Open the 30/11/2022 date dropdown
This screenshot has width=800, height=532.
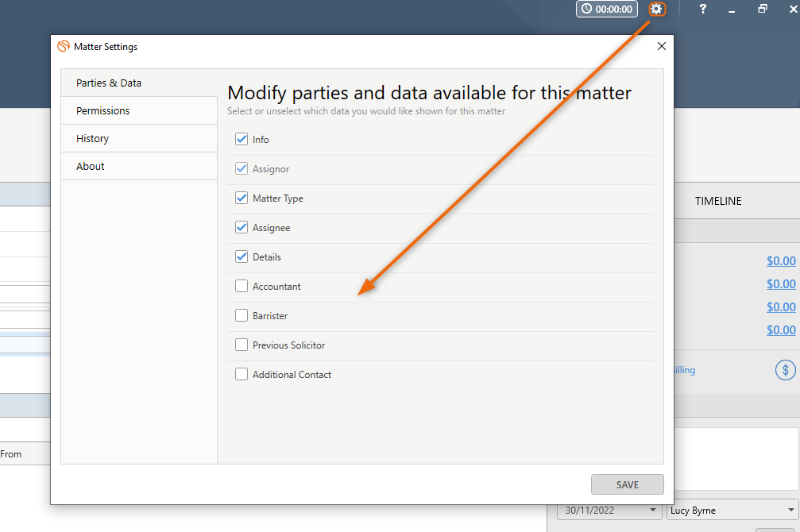[653, 511]
